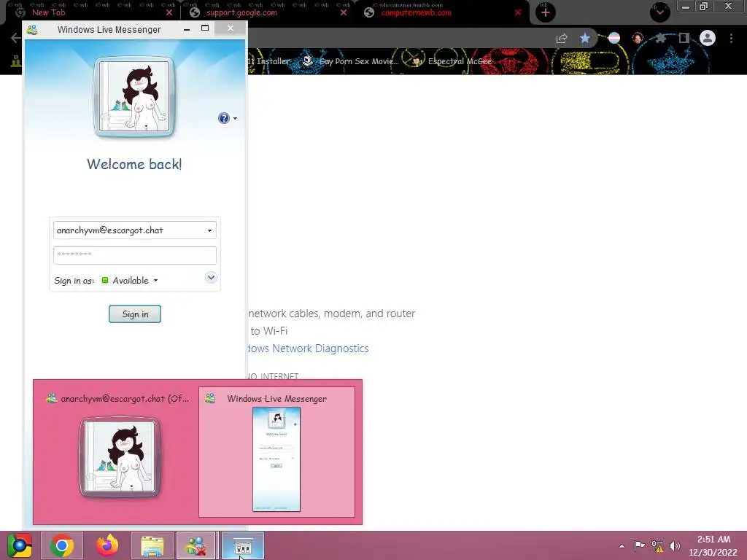Open the tab search dropdown in Chrome
Image resolution: width=747 pixels, height=560 pixels.
pos(659,12)
